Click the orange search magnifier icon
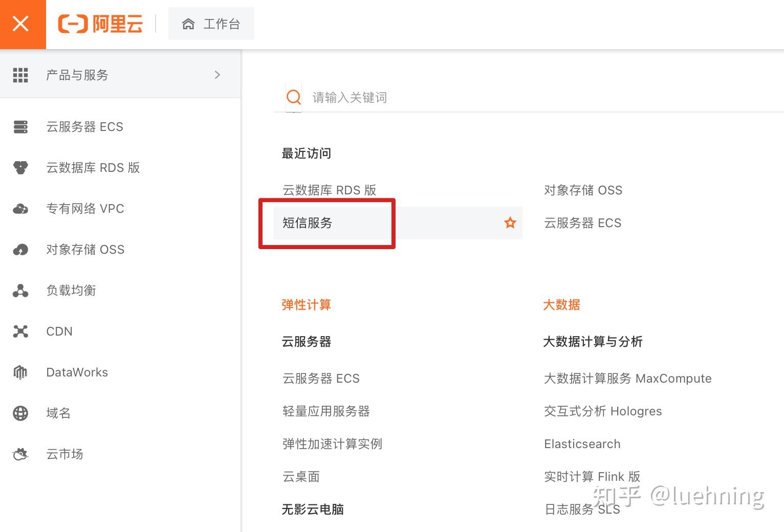The height and width of the screenshot is (532, 784). coord(294,97)
